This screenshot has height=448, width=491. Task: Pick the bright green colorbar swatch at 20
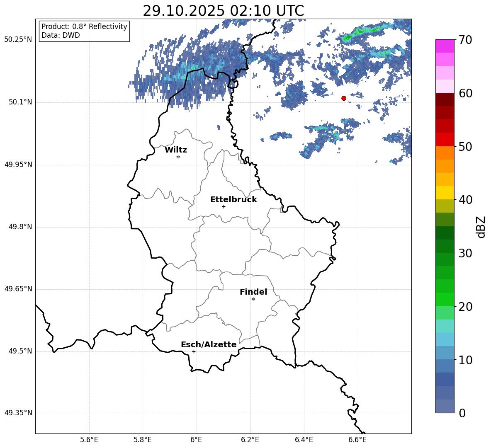pyautogui.click(x=445, y=300)
